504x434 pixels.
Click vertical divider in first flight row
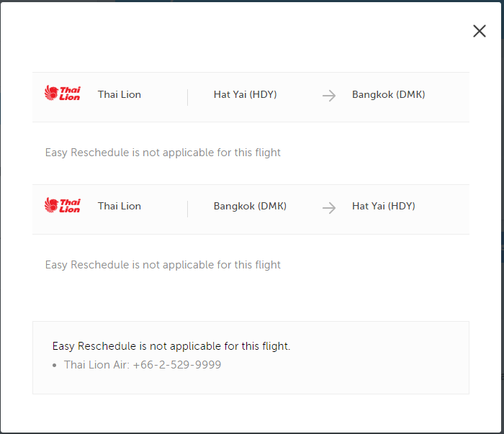pos(187,97)
